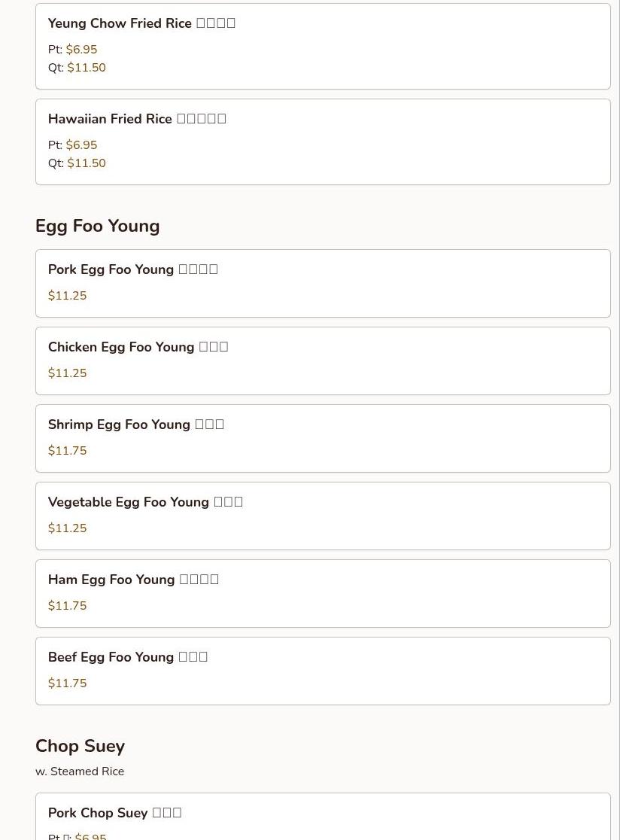Click the Pork Egg Foo Young $11.25 price
Screen dimensions: 635x840
[67, 296]
